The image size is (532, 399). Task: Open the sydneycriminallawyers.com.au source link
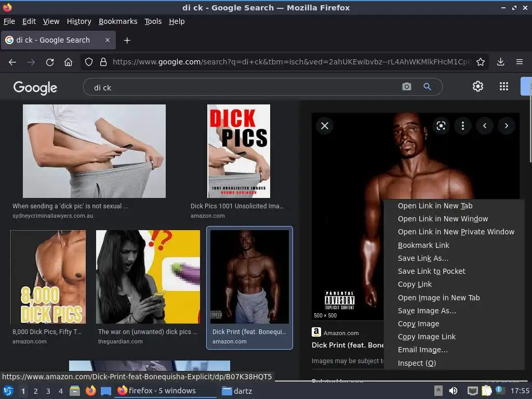(53, 216)
